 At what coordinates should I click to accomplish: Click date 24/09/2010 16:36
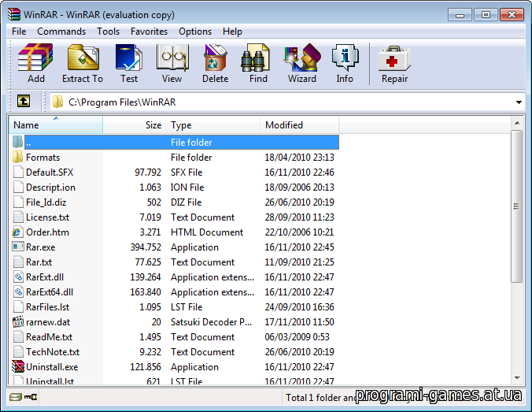299,306
